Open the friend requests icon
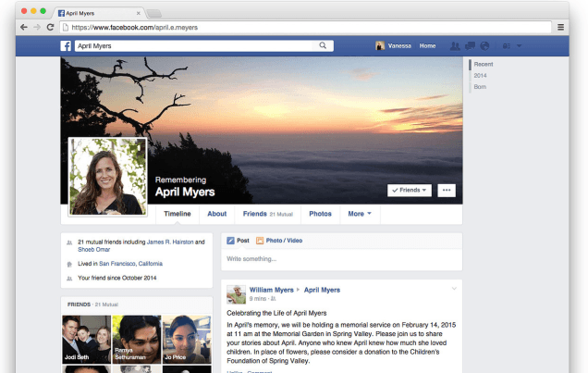This screenshot has height=373, width=588. pyautogui.click(x=455, y=45)
